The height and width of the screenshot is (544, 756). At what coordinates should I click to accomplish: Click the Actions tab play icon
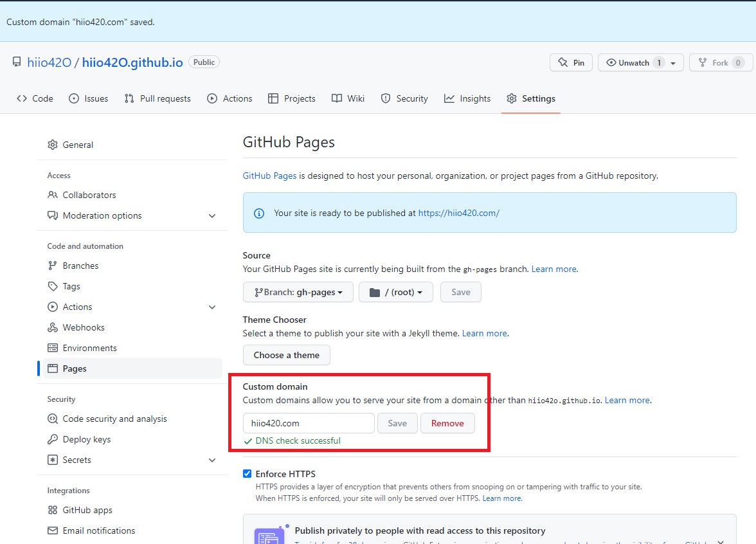[212, 98]
